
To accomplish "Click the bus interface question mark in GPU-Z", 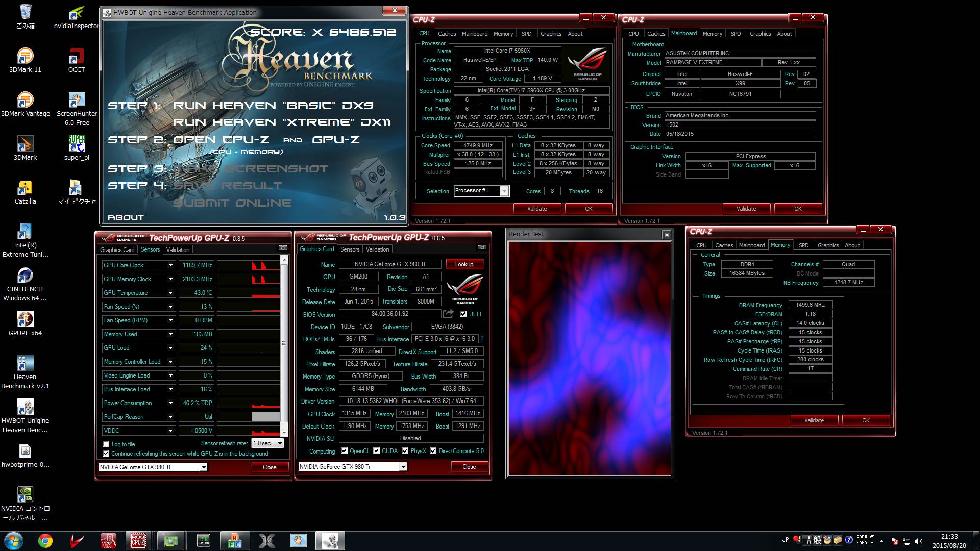I will tap(482, 339).
